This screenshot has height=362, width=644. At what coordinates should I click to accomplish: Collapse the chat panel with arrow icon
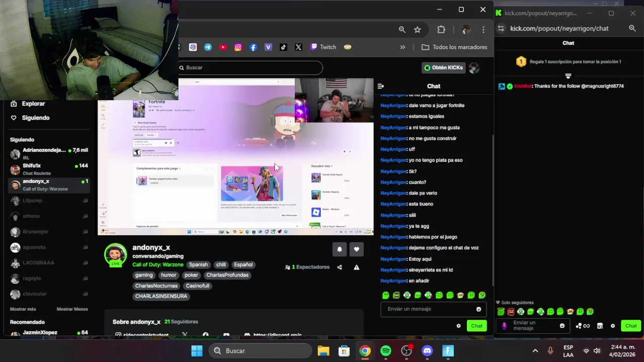tap(381, 86)
